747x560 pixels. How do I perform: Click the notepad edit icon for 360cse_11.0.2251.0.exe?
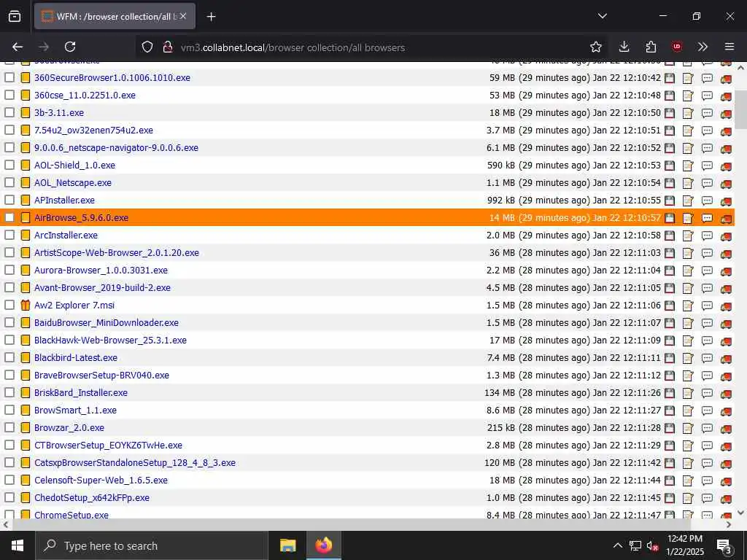coord(688,96)
